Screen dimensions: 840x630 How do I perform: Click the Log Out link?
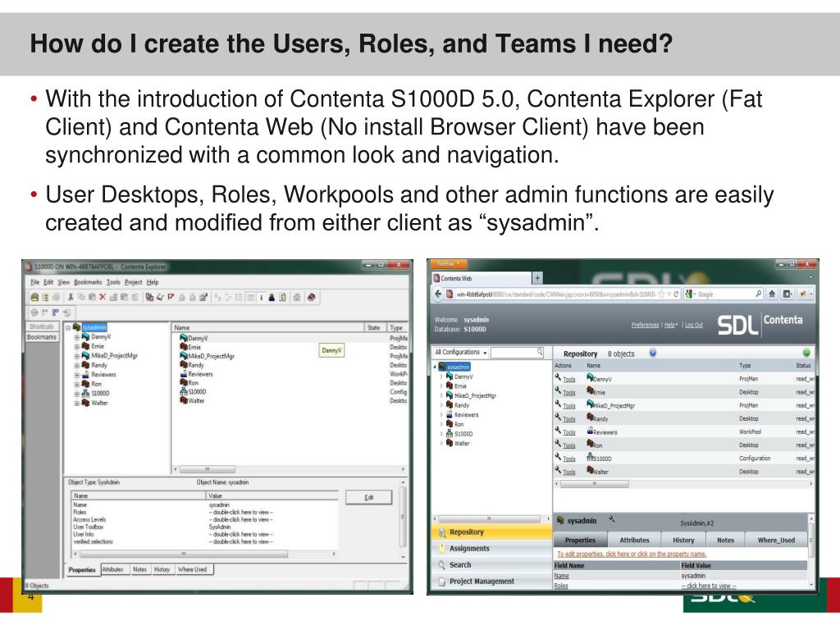(x=693, y=325)
